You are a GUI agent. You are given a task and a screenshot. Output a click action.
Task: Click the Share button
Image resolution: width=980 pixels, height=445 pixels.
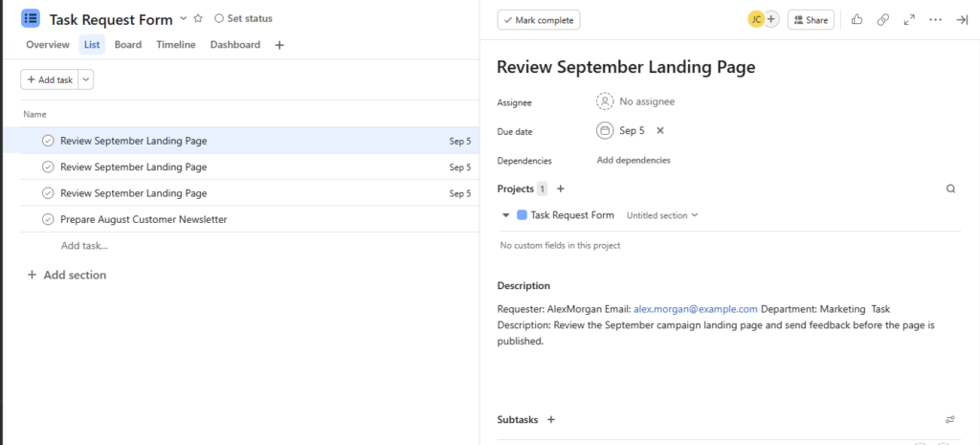[811, 20]
